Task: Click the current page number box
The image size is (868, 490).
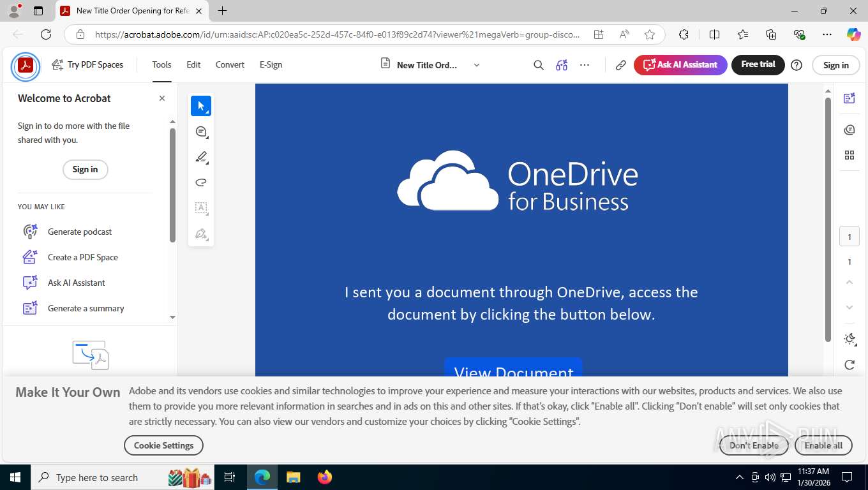Action: pos(849,237)
